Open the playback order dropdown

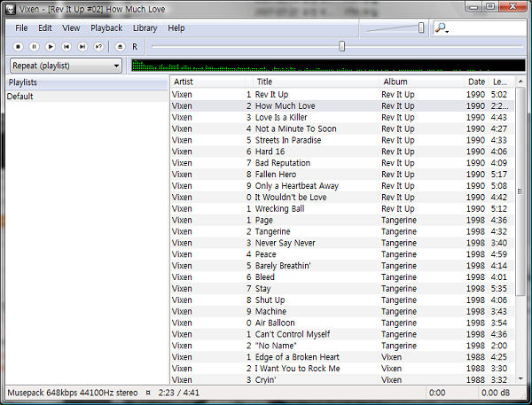tap(66, 66)
